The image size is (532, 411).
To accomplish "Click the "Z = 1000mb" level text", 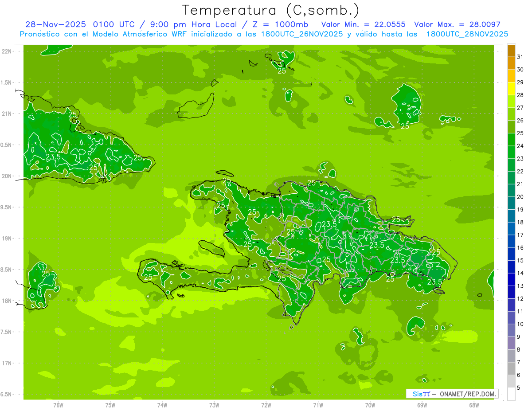I will [282, 24].
